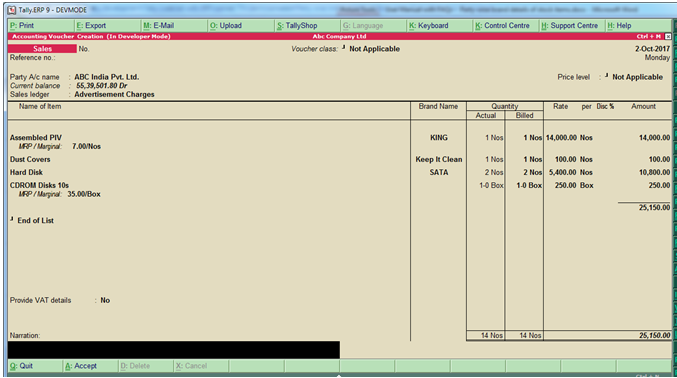Change Voucher class Not Applicable selection
Screen dimensions: 677x378
coord(374,49)
